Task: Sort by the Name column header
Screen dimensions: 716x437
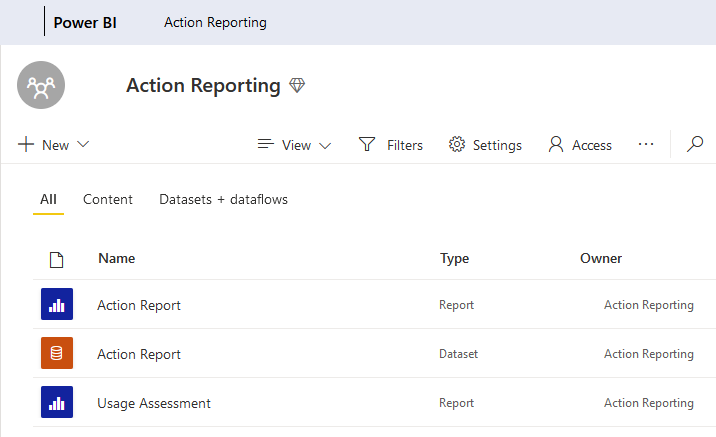Action: (x=116, y=258)
